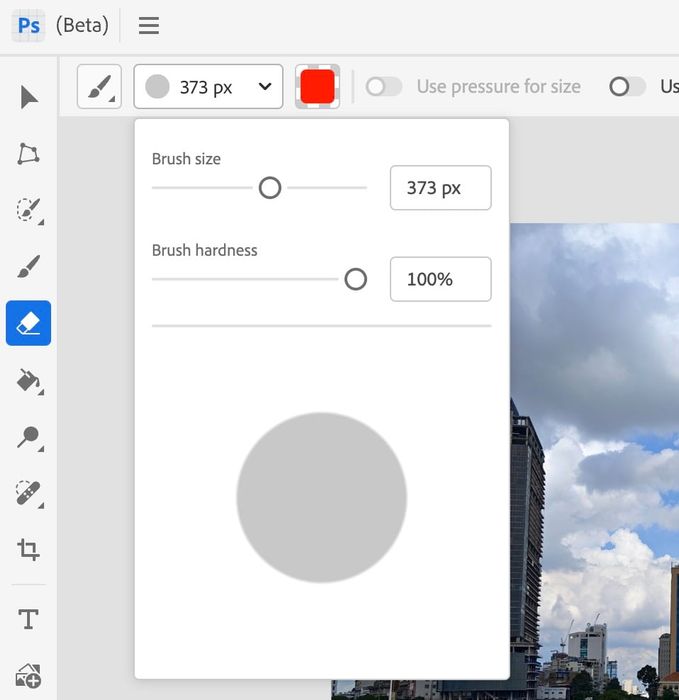Viewport: 679px width, 700px height.
Task: Open the brush presets button
Action: 99,87
